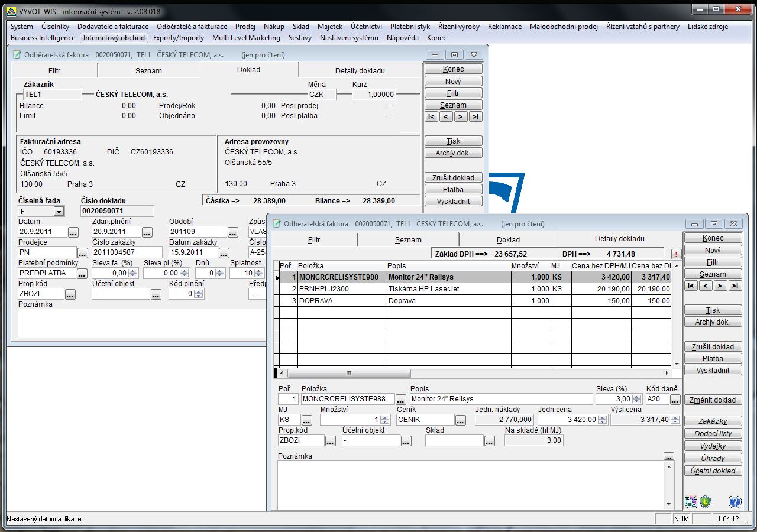Click the lower Poznámka note scrollbar

coord(669,485)
